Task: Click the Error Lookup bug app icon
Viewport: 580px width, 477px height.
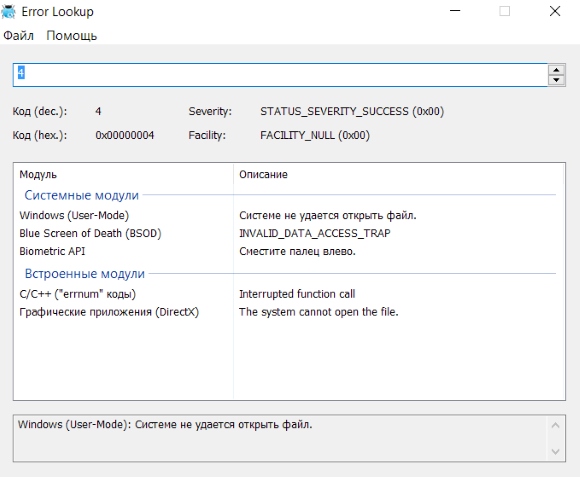Action: point(8,11)
